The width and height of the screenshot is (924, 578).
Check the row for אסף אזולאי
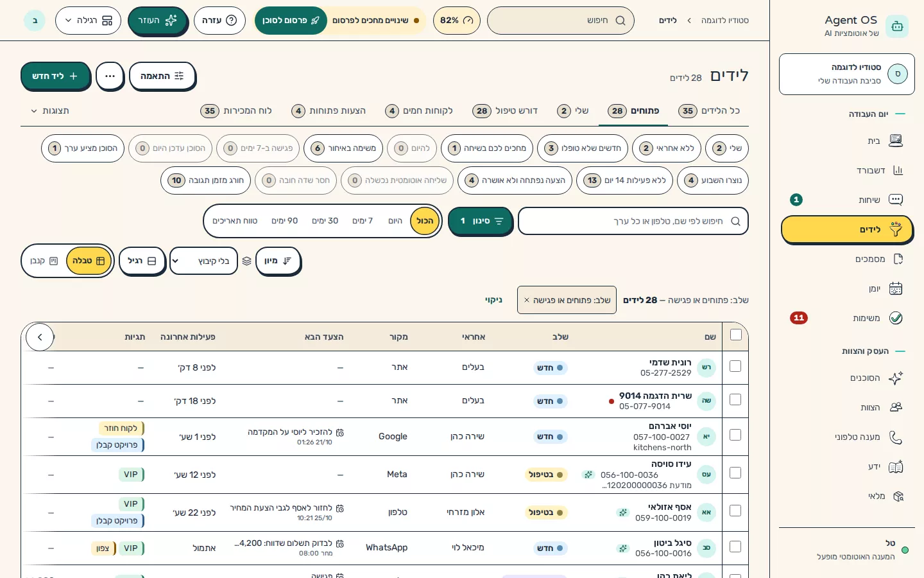735,511
